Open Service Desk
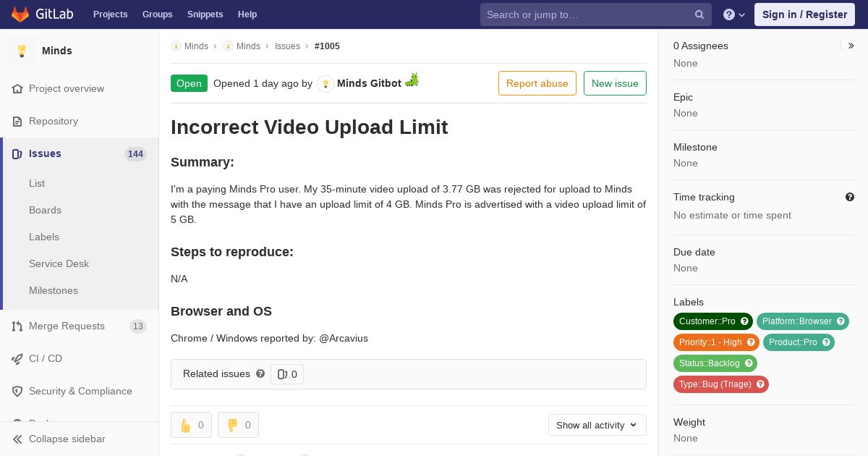The height and width of the screenshot is (456, 868). pos(59,263)
